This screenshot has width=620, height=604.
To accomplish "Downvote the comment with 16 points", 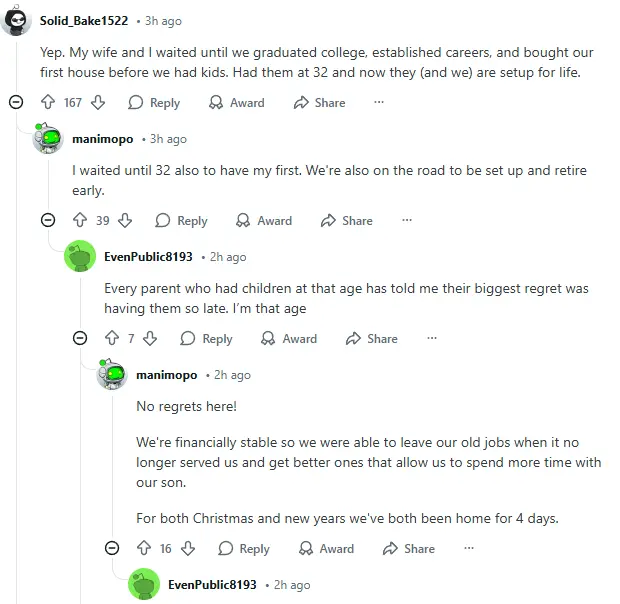I will pyautogui.click(x=188, y=548).
